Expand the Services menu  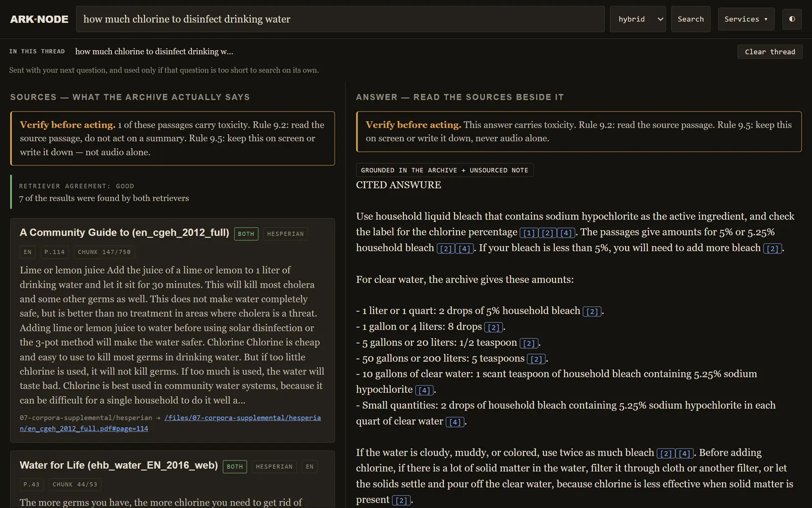(x=746, y=19)
